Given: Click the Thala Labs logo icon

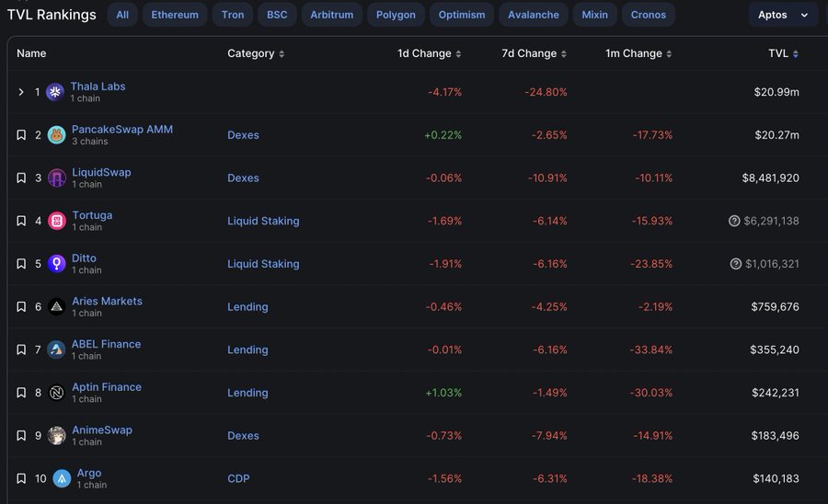Looking at the screenshot, I should coord(55,92).
